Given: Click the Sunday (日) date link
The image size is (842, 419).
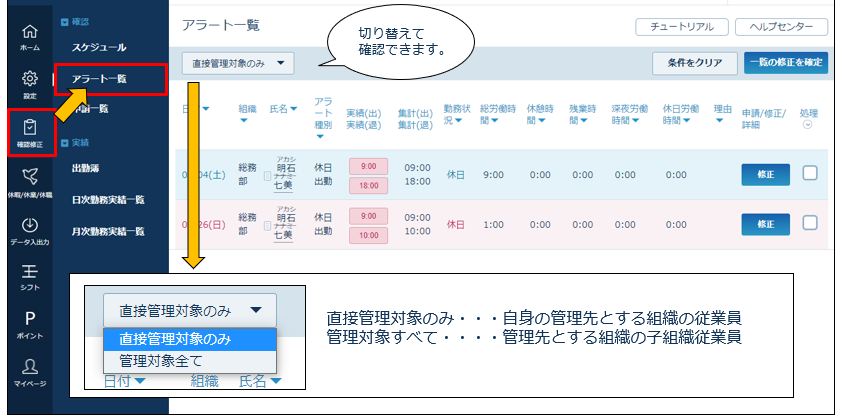Looking at the screenshot, I should pos(202,225).
